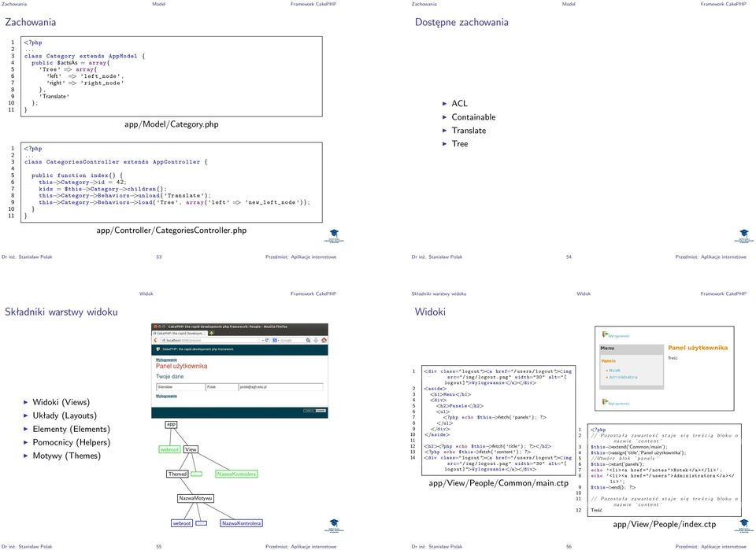
Task: Click page number 53 in the footer
Action: pyautogui.click(x=158, y=257)
